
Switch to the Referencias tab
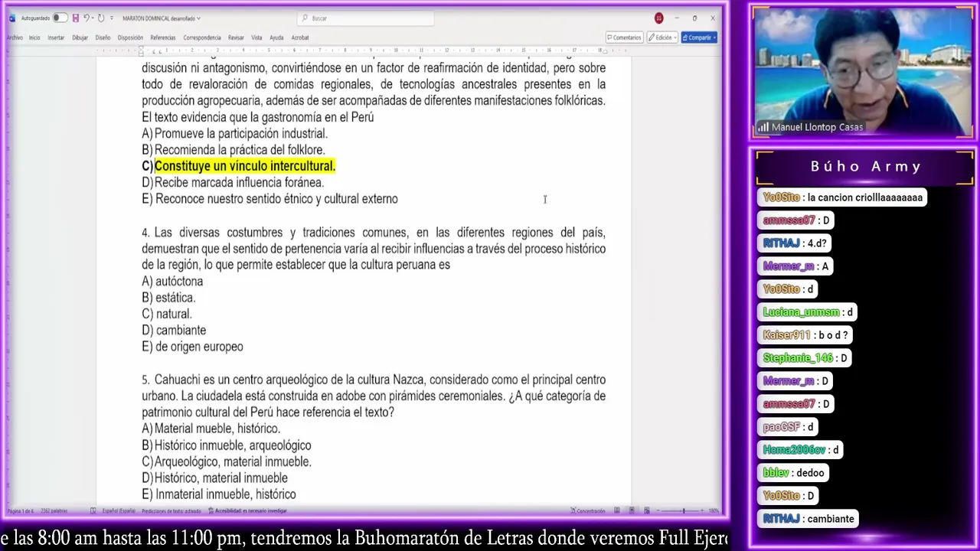pyautogui.click(x=163, y=37)
